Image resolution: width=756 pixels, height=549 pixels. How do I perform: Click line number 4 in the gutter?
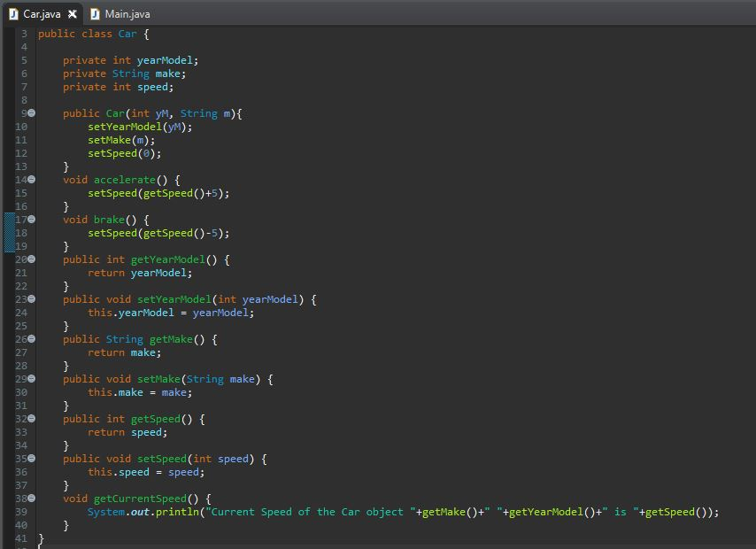coord(24,47)
